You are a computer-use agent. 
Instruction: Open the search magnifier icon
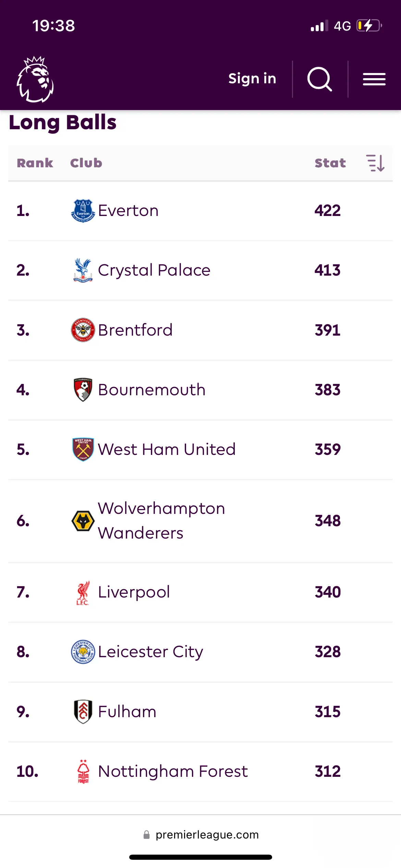click(x=319, y=79)
